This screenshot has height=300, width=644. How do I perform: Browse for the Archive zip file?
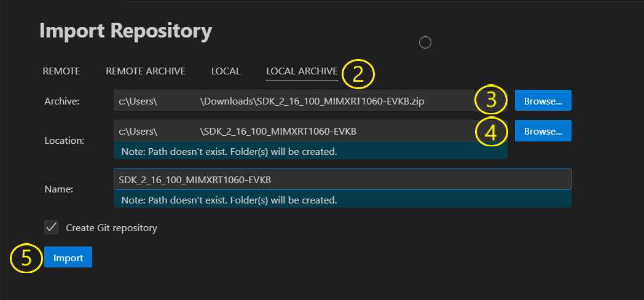click(x=543, y=101)
